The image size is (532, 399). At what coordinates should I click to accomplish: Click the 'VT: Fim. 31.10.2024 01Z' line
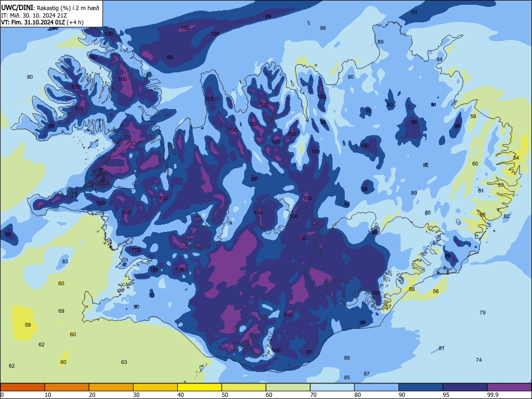pyautogui.click(x=33, y=22)
